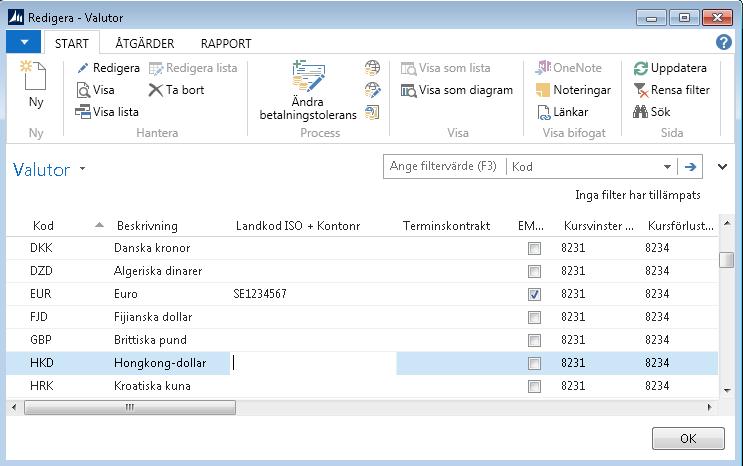Show currencies via Visa som diagram
This screenshot has height=466, width=743.
[457, 90]
